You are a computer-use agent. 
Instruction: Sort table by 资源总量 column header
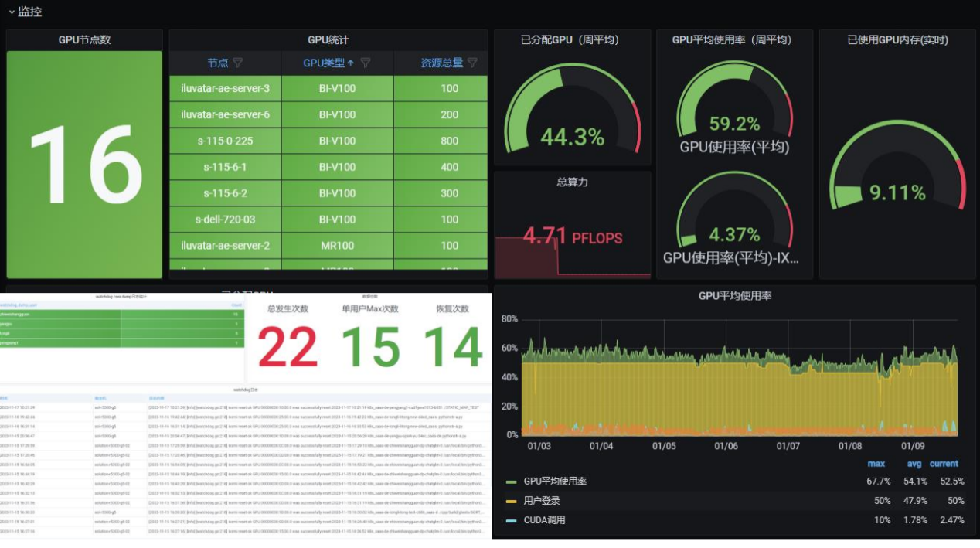442,63
